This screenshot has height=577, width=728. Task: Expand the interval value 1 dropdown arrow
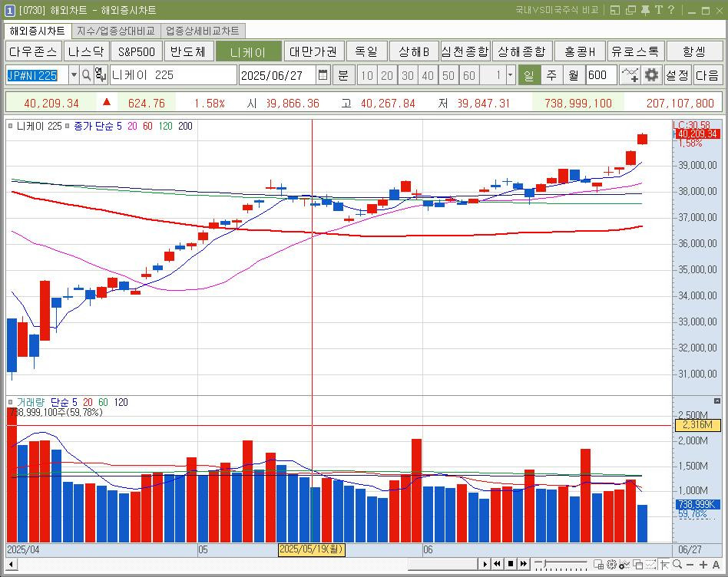tap(510, 74)
